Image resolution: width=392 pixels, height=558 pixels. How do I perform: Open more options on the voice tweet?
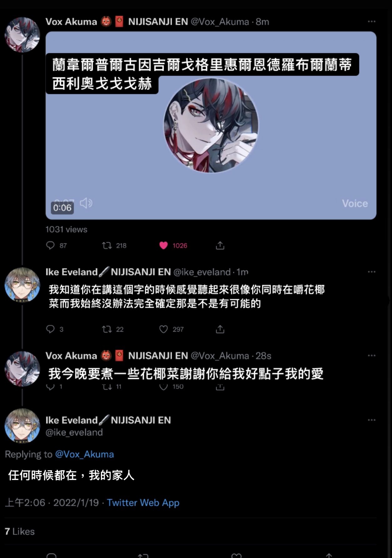372,22
